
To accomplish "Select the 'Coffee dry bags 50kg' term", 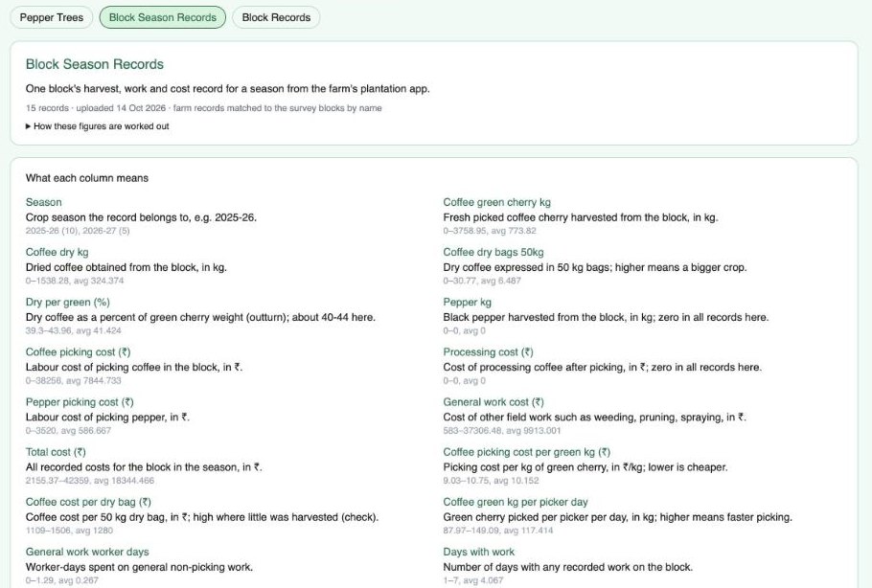I will [493, 252].
